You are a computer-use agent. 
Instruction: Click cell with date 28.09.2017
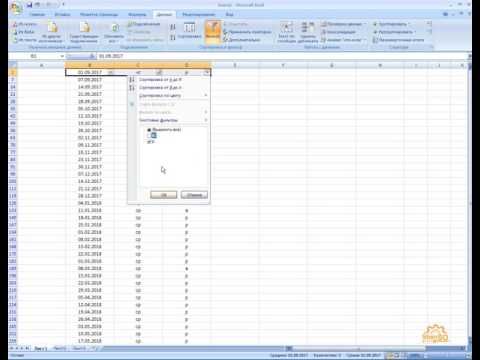(x=90, y=102)
